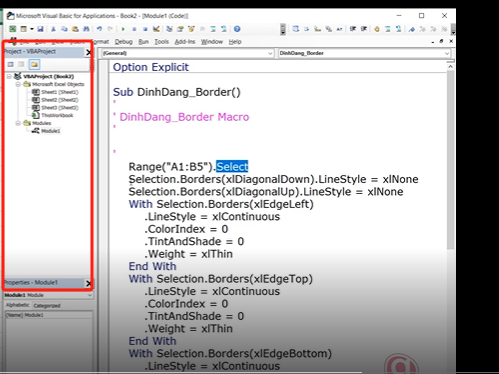Open Project Explorer toolbar icon
This screenshot has width=499, height=374.
pos(169,29)
